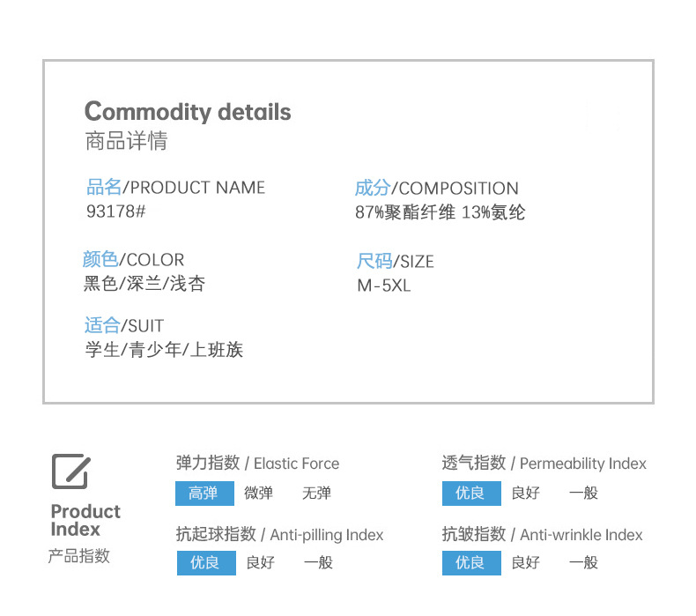The height and width of the screenshot is (616, 696).
Task: Select 微弹 under Elastic Force
Action: pyautogui.click(x=258, y=494)
